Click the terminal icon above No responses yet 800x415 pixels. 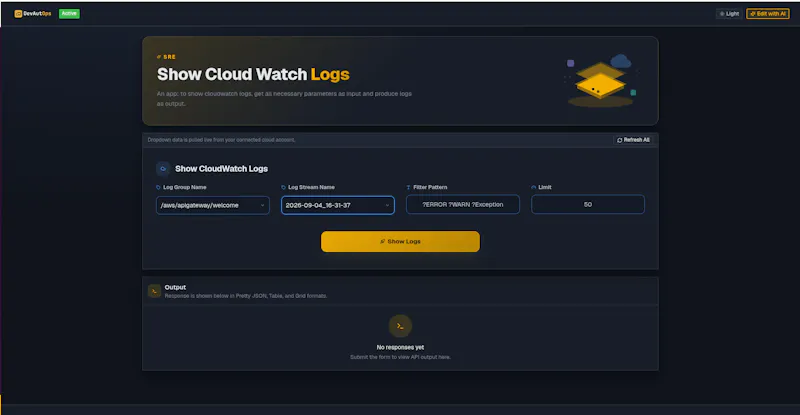coord(401,326)
